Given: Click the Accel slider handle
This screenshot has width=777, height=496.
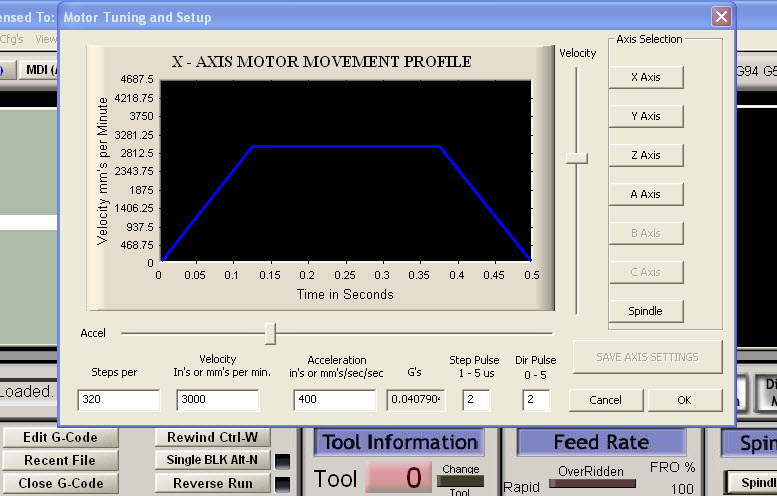Looking at the screenshot, I should pyautogui.click(x=270, y=333).
